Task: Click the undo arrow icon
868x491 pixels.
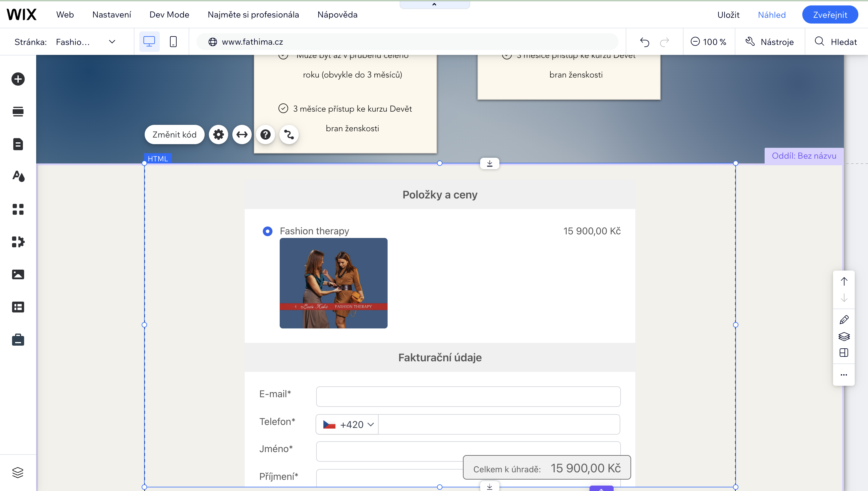Action: (x=644, y=42)
